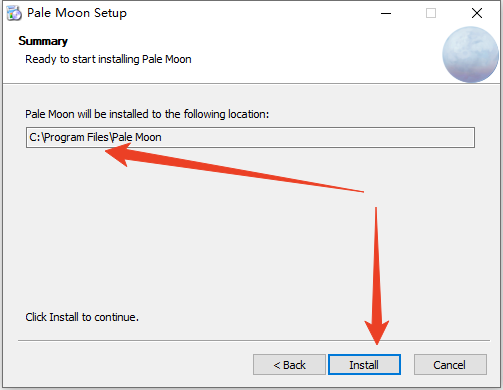Click the separator line above the buttons
Viewport: 503px width, 390px height.
click(254, 341)
